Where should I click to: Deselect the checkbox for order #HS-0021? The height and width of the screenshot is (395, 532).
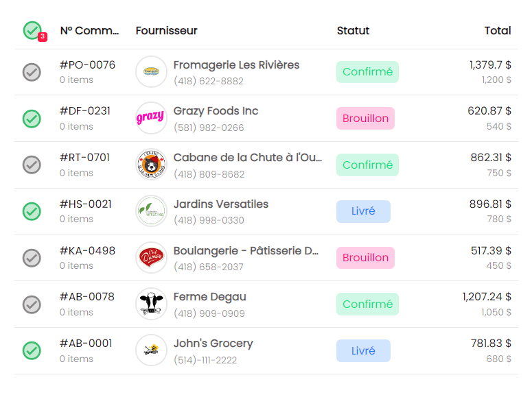(32, 211)
